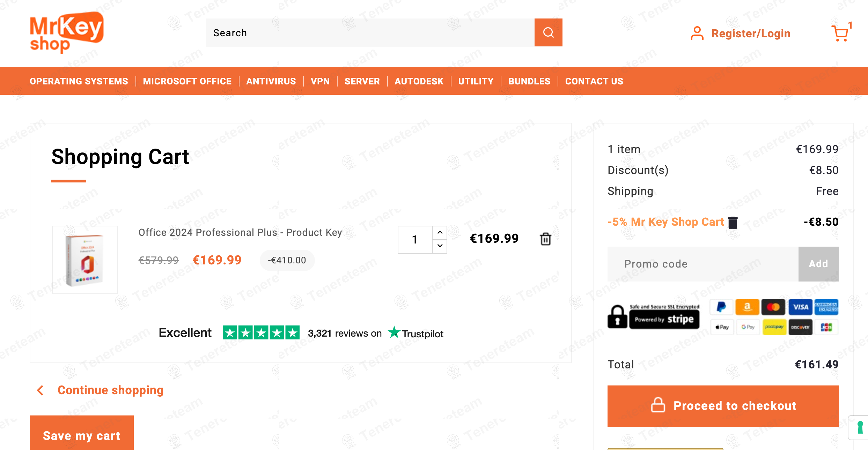Go to the Bundles category
Viewport: 868px width, 450px height.
click(x=529, y=81)
